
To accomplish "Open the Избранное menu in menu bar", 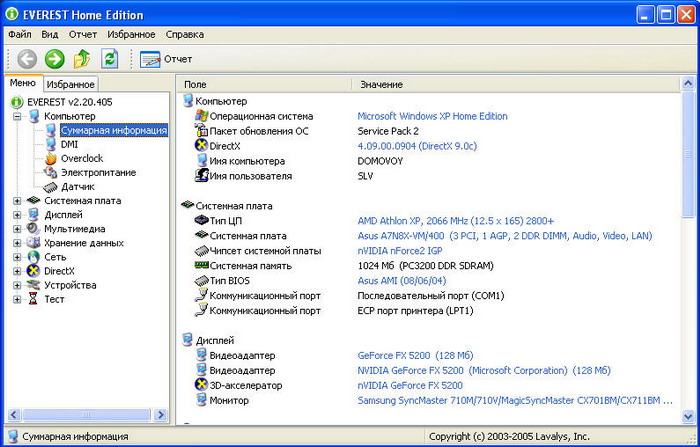I will click(x=131, y=34).
